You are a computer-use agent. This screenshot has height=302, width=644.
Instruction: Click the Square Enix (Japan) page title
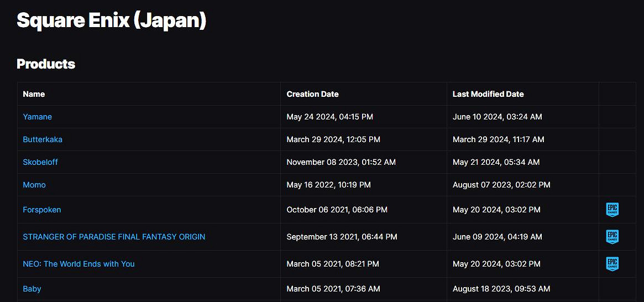(111, 20)
